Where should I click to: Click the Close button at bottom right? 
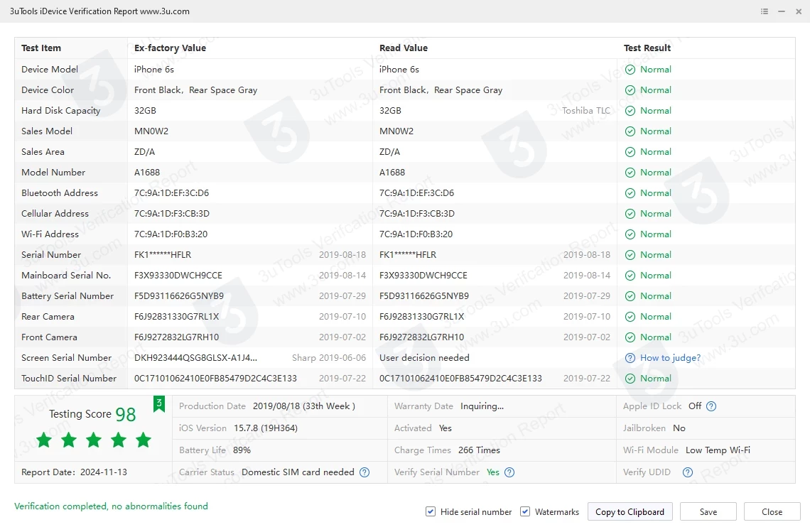click(772, 511)
